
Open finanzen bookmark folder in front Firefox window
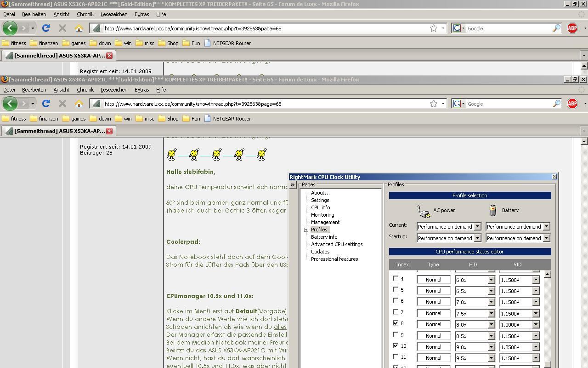(x=44, y=119)
